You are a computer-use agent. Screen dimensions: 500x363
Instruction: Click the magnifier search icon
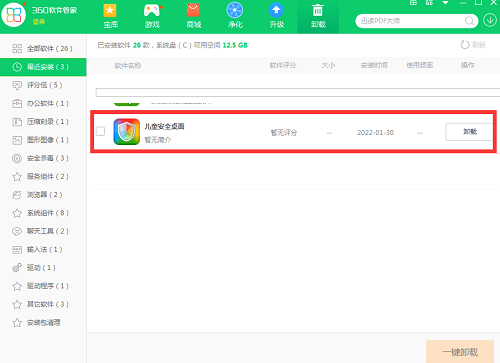pos(469,21)
